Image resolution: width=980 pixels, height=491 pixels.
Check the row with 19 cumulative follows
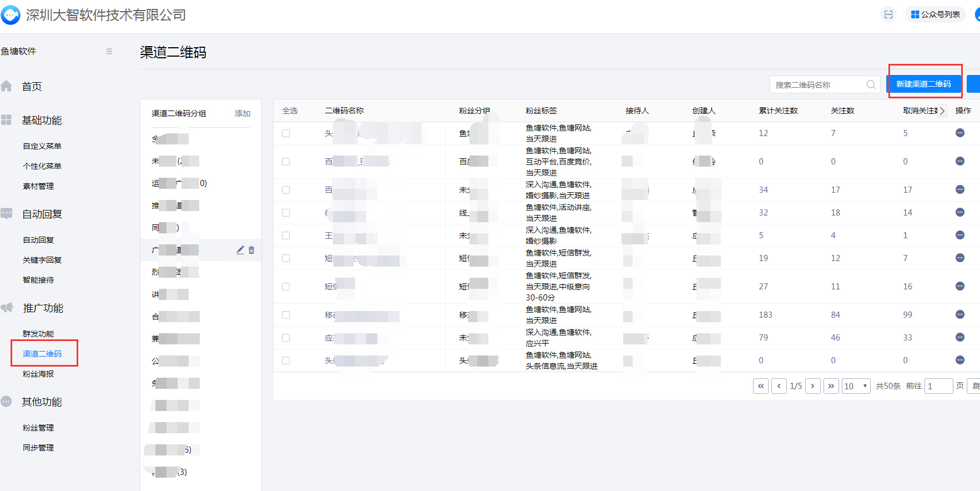coord(286,258)
